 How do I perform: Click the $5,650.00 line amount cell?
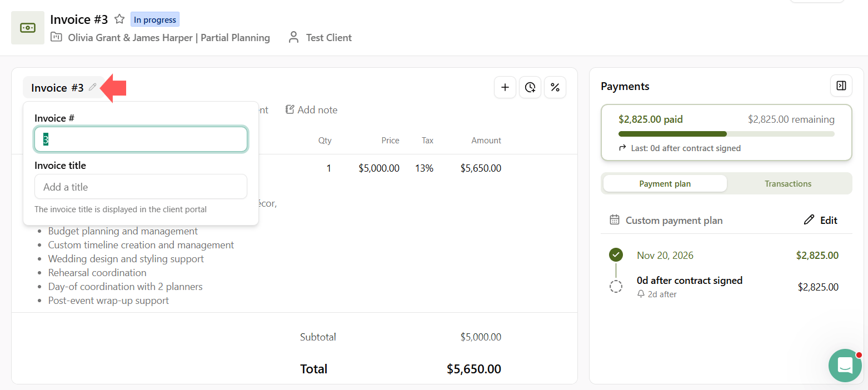click(481, 168)
